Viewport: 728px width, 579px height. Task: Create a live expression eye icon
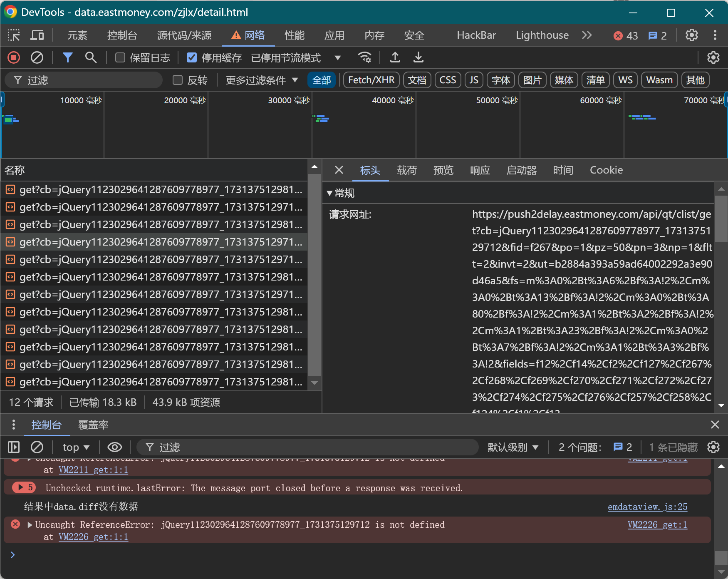(x=115, y=447)
